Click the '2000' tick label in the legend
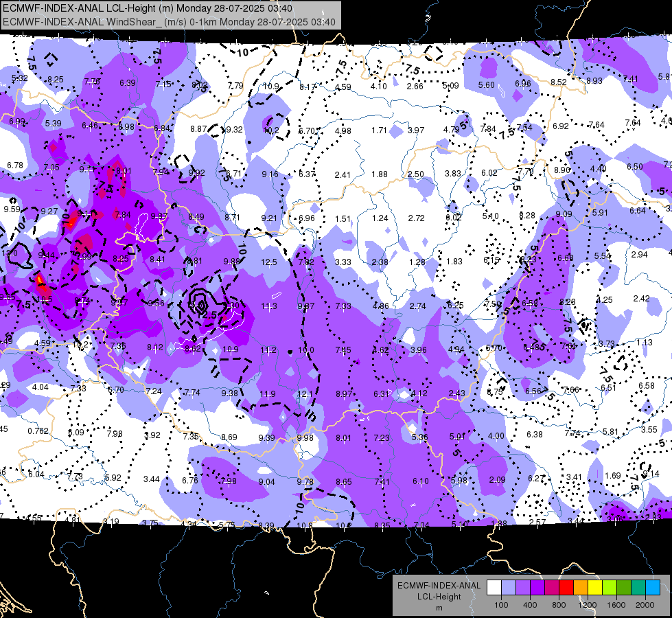Image resolution: width=672 pixels, height=618 pixels. pyautogui.click(x=645, y=605)
